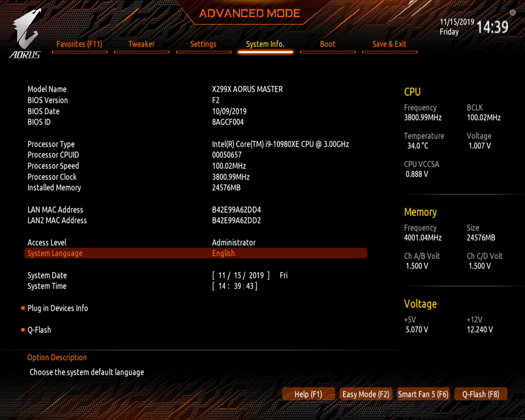The width and height of the screenshot is (525, 420).
Task: Click the i9-10980XE processor type value
Action: (x=281, y=144)
